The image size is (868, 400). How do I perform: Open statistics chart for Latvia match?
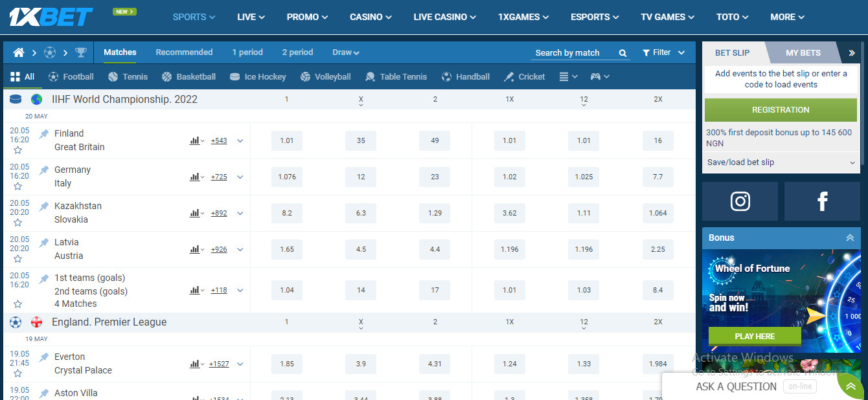(196, 249)
